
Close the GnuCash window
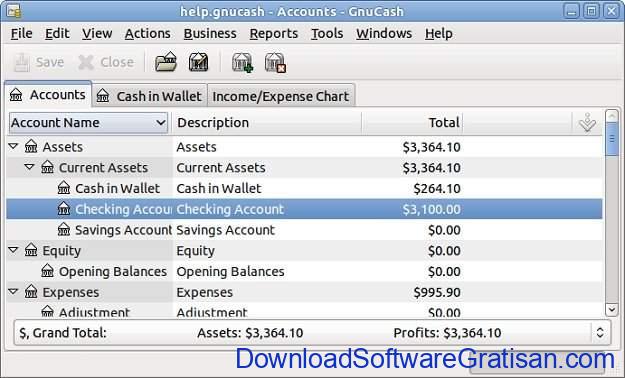(611, 11)
